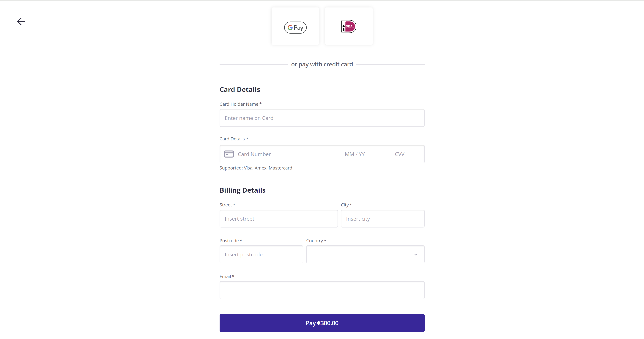Click the G logo in Google Pay
The height and width of the screenshot is (339, 644).
[x=290, y=28]
